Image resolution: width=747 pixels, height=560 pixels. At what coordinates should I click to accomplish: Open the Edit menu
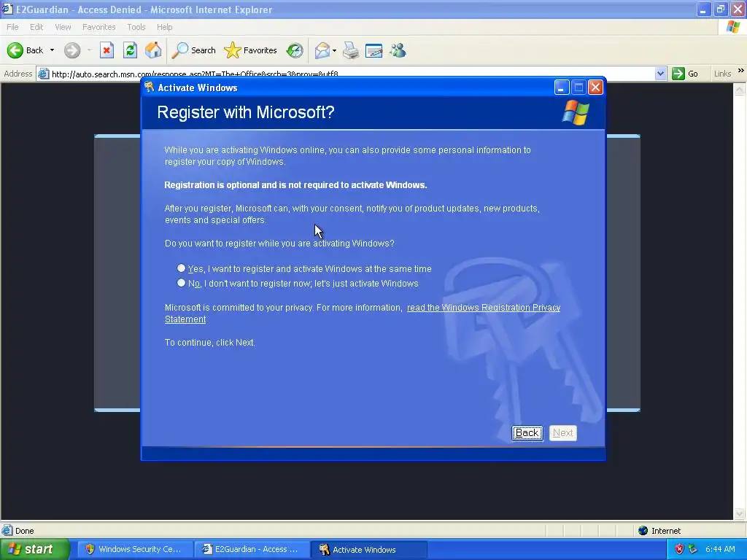36,27
